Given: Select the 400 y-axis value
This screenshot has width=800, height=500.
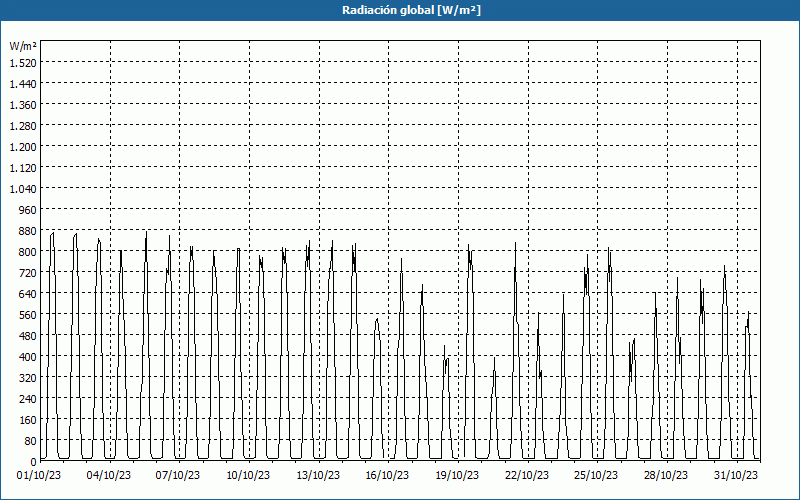Looking at the screenshot, I should point(28,357).
